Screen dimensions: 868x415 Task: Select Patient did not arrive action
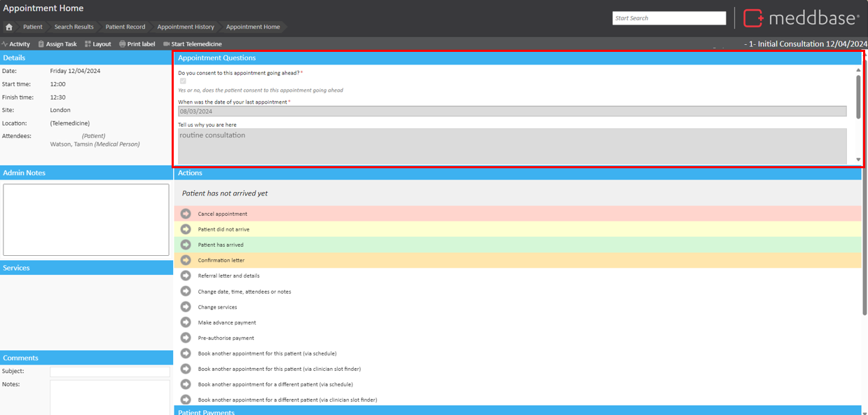[x=223, y=229]
